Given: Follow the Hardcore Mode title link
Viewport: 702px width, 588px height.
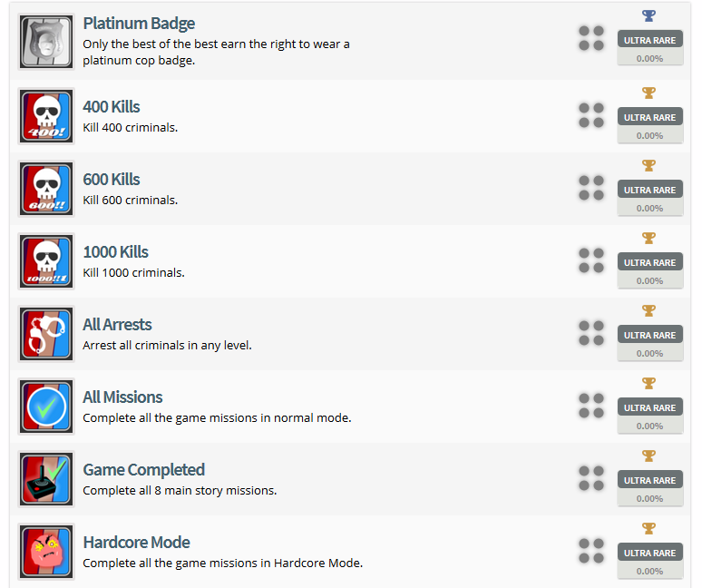Looking at the screenshot, I should (136, 542).
